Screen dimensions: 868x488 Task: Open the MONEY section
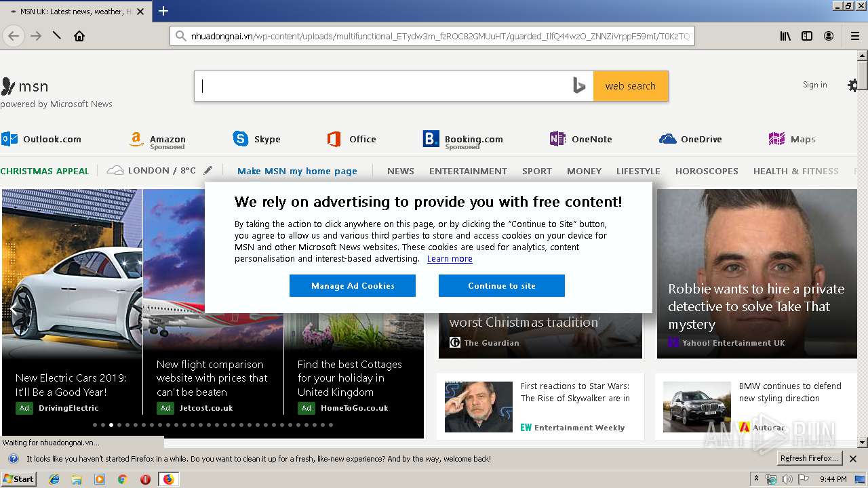(x=584, y=171)
